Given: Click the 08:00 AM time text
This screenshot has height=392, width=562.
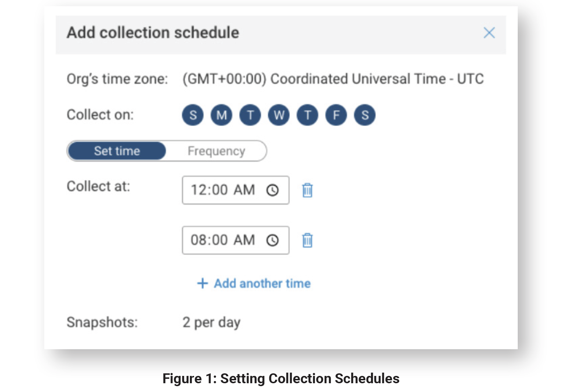Looking at the screenshot, I should pos(222,240).
